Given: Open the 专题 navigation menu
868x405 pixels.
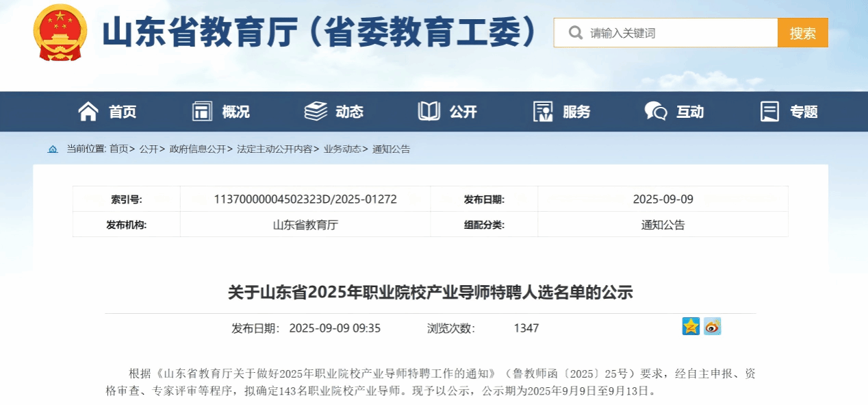Looking at the screenshot, I should [x=804, y=112].
